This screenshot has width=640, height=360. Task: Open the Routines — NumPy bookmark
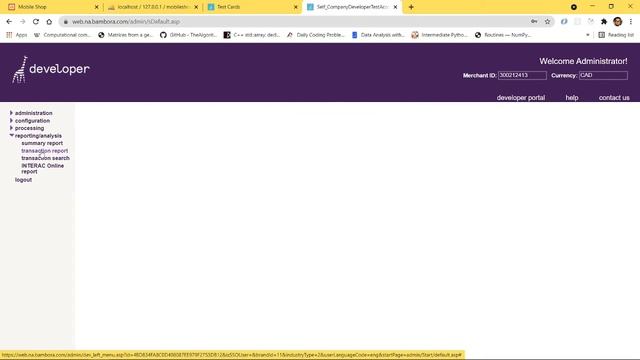503,35
